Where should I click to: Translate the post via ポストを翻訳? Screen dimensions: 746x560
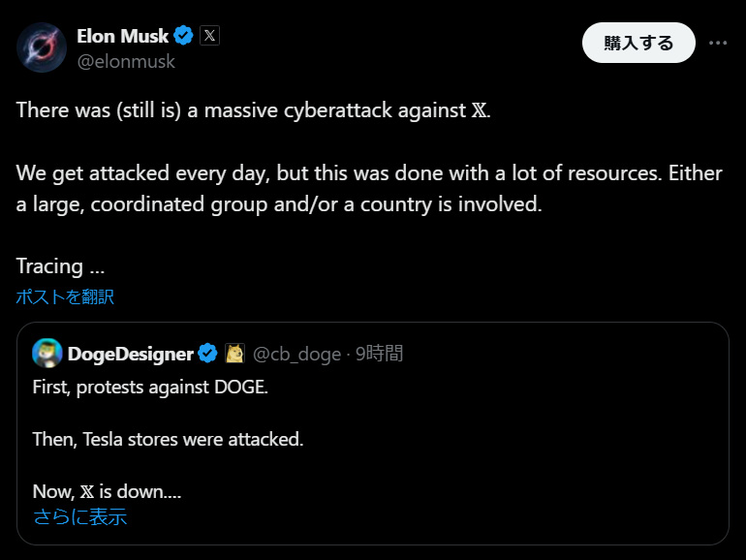[65, 296]
